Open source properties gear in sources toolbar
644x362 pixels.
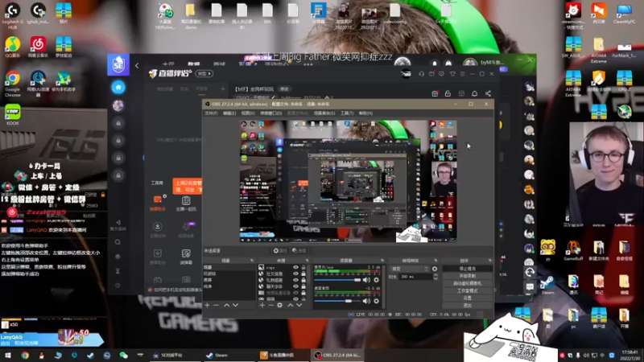(x=279, y=305)
